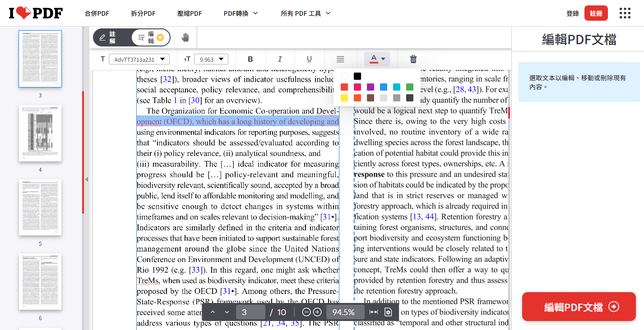The image size is (644, 330).
Task: Open the apps grid icon top right
Action: click(x=625, y=13)
